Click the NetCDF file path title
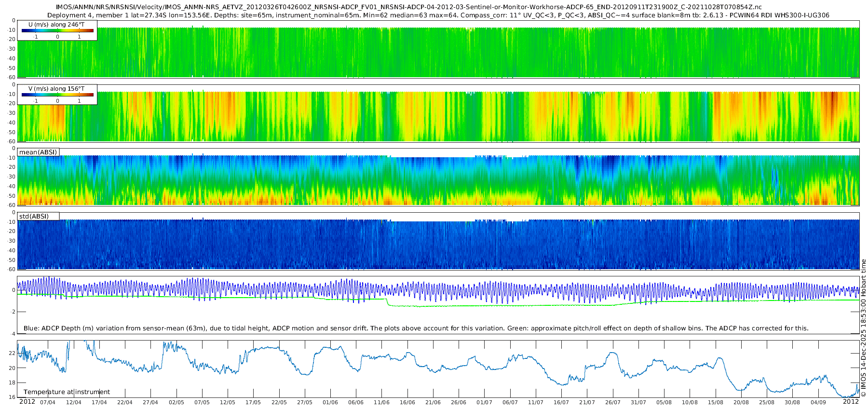This screenshot has height=410, width=868. point(409,7)
